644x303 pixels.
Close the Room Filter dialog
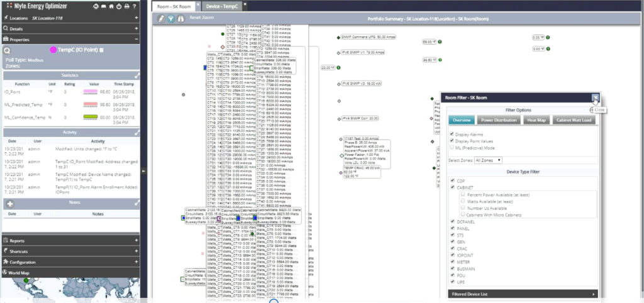click(x=595, y=97)
